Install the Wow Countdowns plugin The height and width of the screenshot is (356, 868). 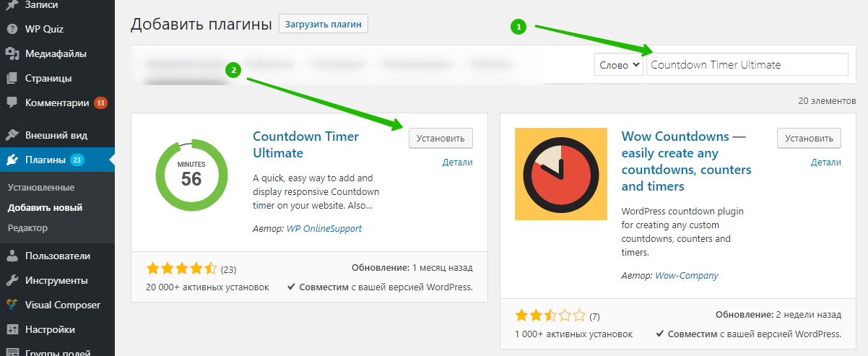(810, 138)
